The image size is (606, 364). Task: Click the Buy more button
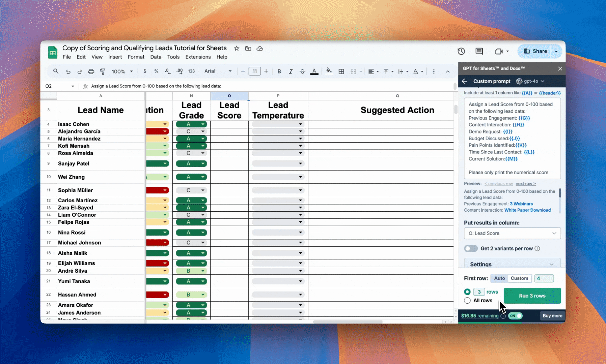tap(552, 316)
